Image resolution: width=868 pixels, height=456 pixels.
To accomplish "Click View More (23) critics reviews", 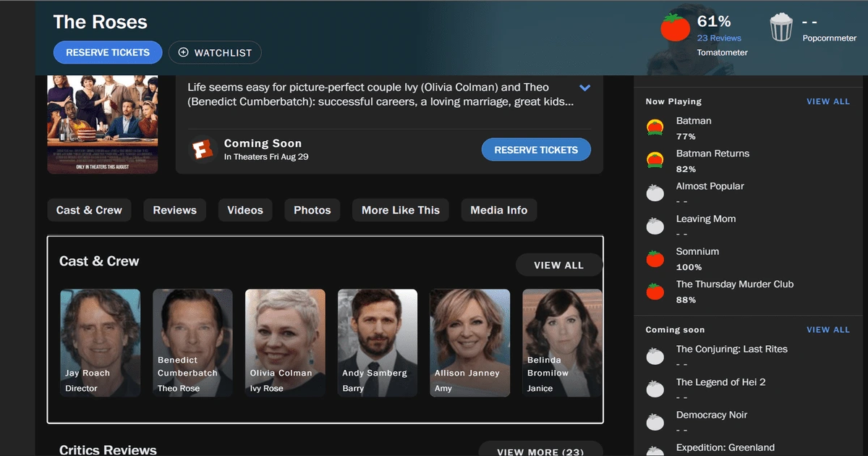I will pos(540,449).
